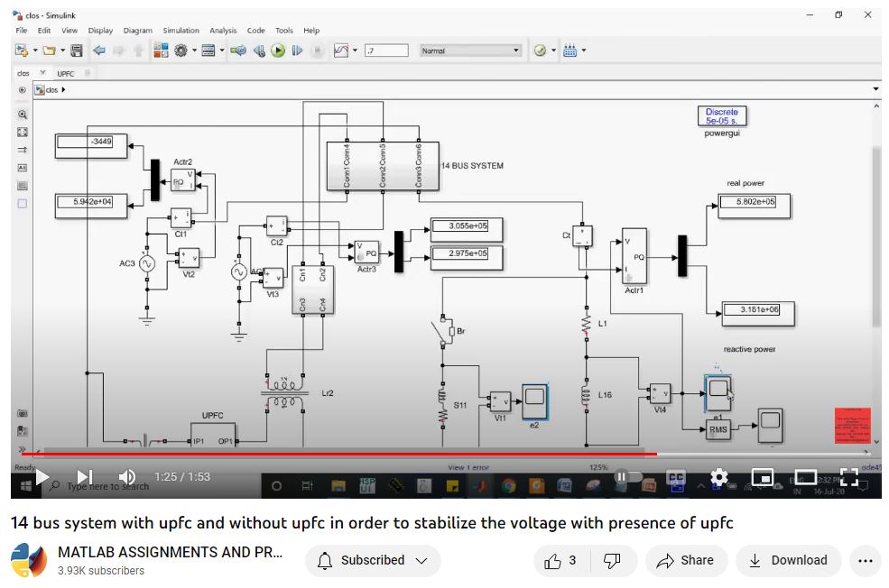This screenshot has width=889, height=588.
Task: Select the Zoom tool in the palette
Action: coord(23,115)
